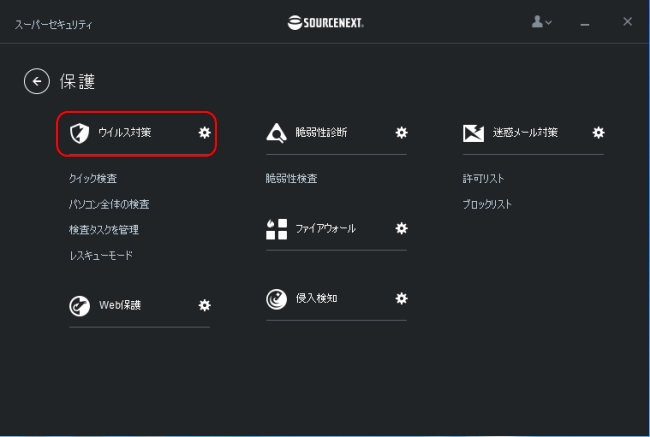Viewport: 650px width, 437px height.
Task: Select the ウイルス対策 heading text
Action: coord(125,133)
